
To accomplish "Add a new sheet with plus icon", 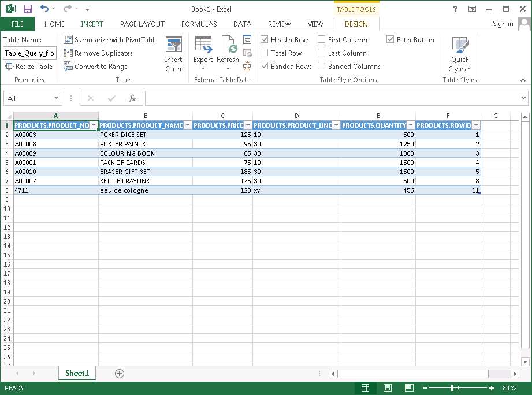I will pyautogui.click(x=120, y=374).
